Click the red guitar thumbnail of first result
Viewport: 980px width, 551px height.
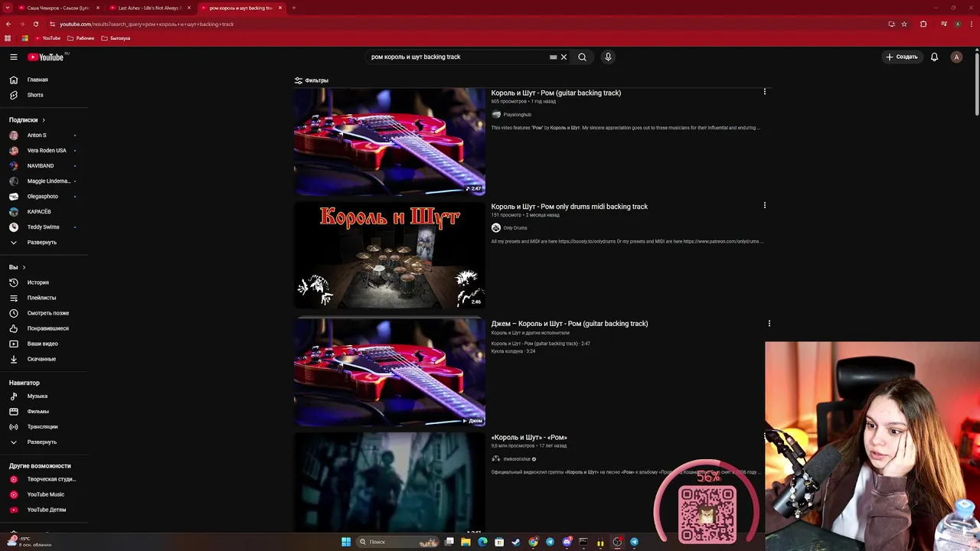point(390,142)
